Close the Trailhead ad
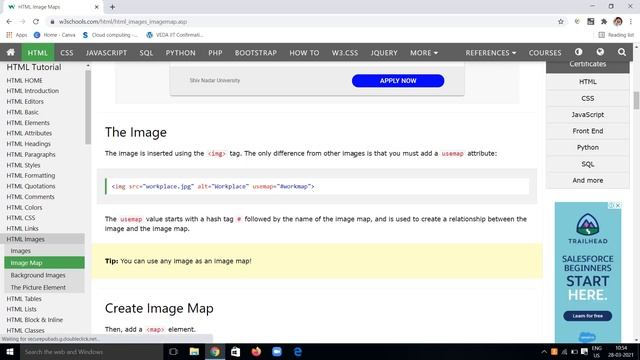640x360 pixels. tap(618, 205)
